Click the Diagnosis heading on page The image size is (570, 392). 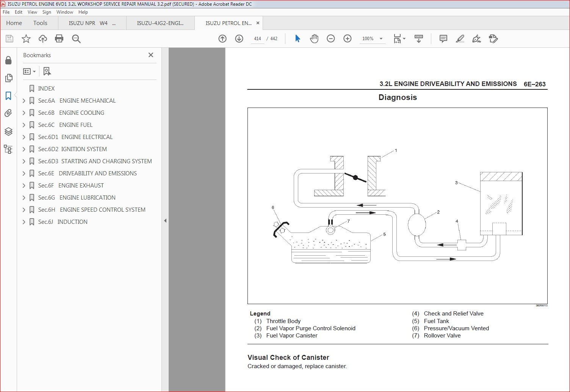(x=398, y=97)
